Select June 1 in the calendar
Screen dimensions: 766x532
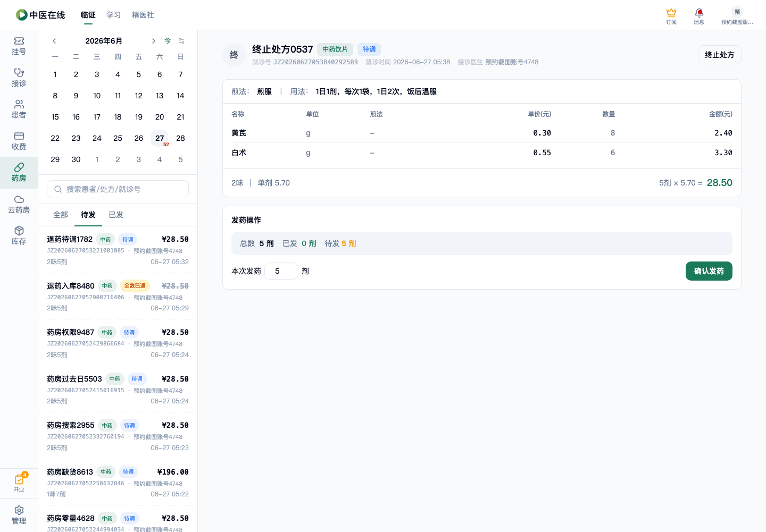tap(55, 74)
